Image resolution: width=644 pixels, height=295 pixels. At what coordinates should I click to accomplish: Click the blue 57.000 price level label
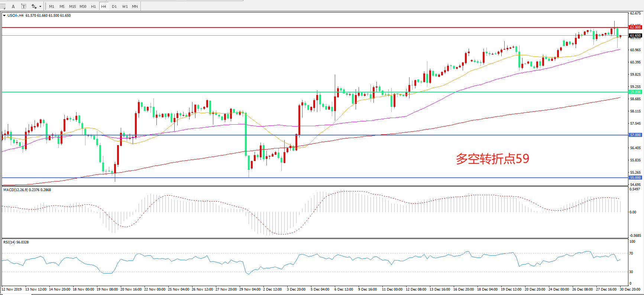(x=635, y=135)
